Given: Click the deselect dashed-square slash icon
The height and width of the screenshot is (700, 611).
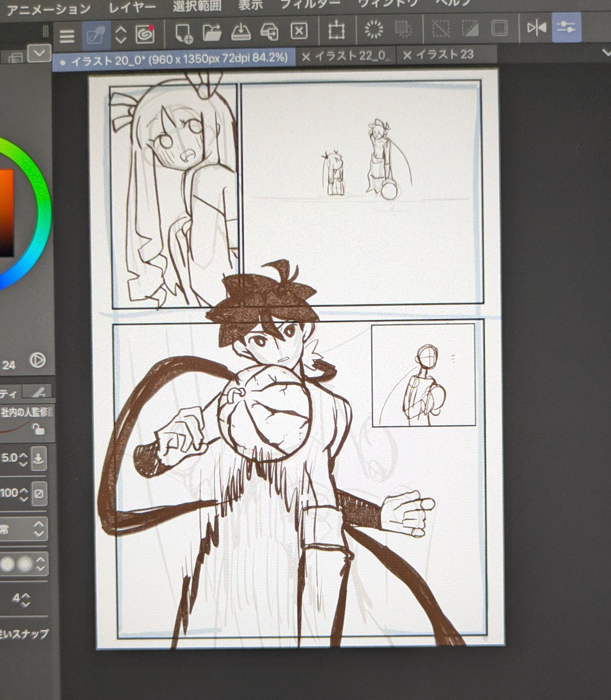Looking at the screenshot, I should (x=440, y=29).
